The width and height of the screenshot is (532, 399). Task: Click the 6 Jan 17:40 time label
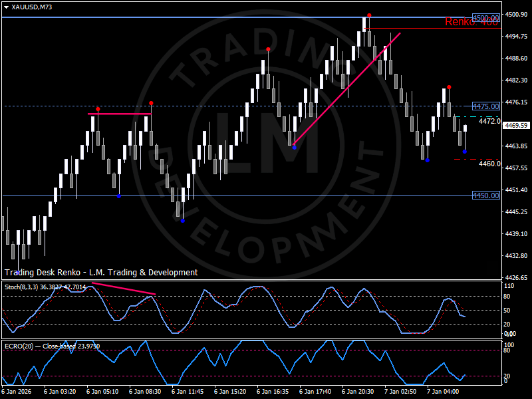tap(315, 392)
